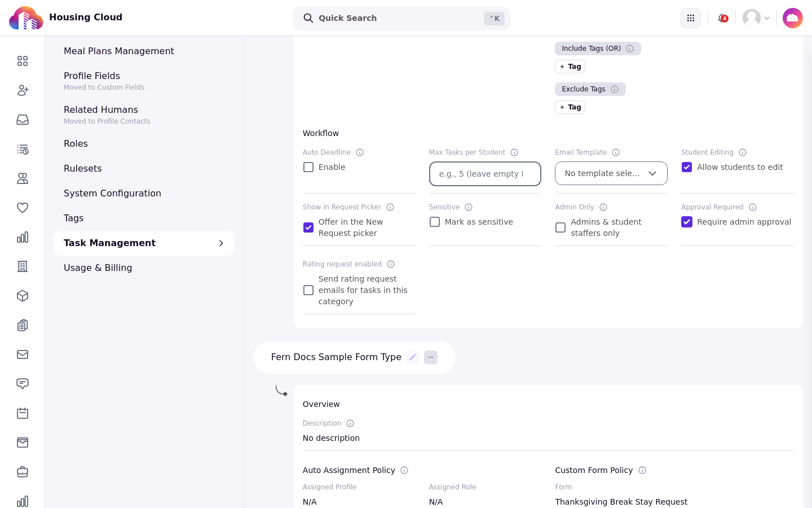Image resolution: width=812 pixels, height=508 pixels.
Task: Open the dashboard grid icon in sidebar
Action: pyautogui.click(x=23, y=61)
